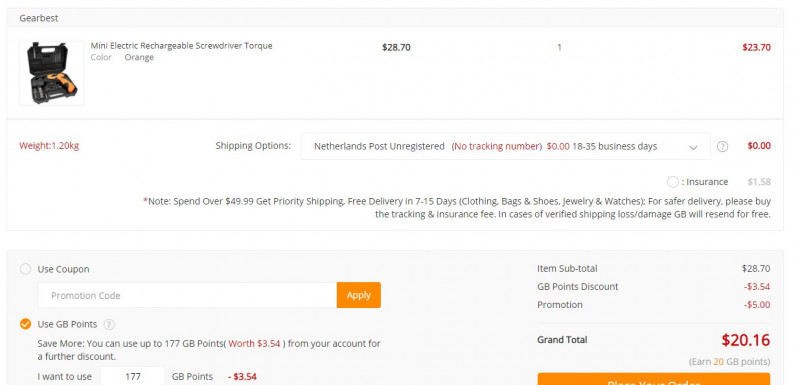Image resolution: width=800 pixels, height=385 pixels.
Task: Click the Place Your Order button
Action: [654, 379]
